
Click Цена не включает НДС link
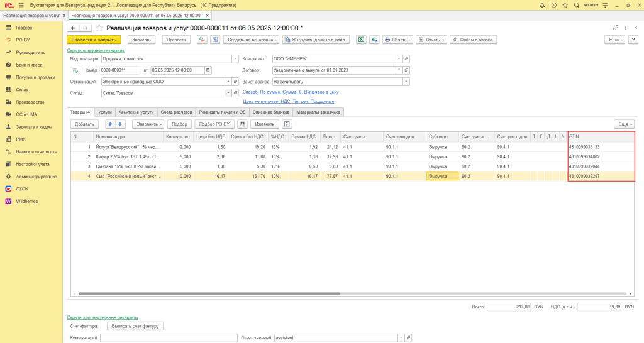tap(288, 101)
